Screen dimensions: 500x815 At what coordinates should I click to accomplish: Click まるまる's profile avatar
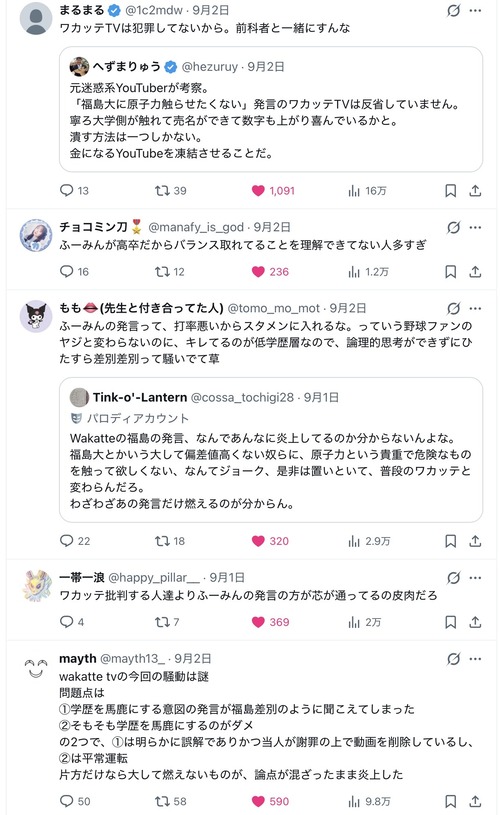(x=36, y=18)
